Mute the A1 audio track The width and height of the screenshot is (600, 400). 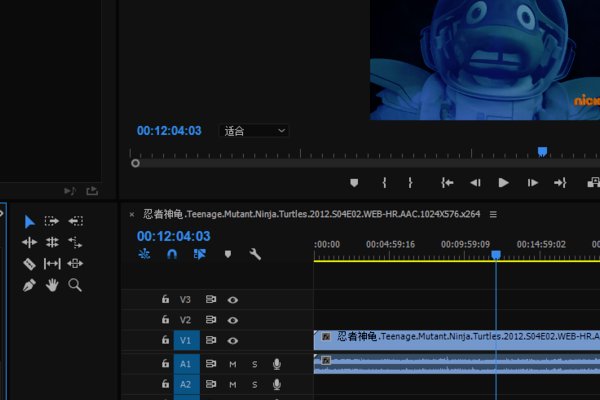point(233,364)
